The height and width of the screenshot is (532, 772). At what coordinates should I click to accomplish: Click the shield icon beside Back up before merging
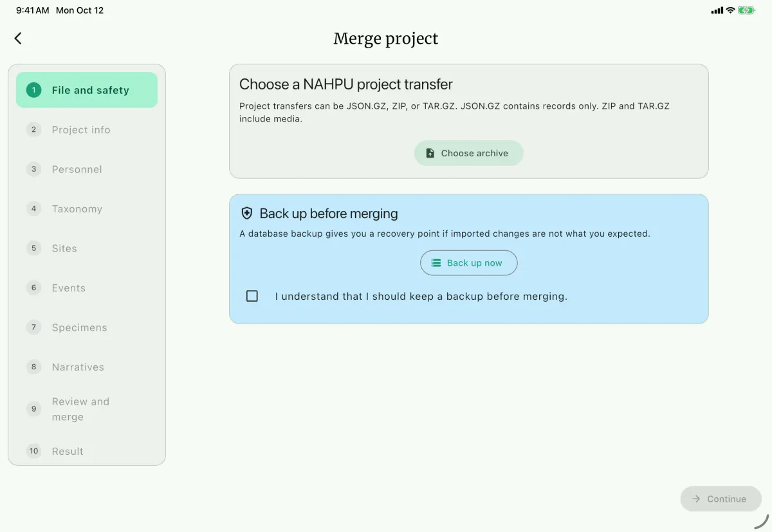(246, 214)
